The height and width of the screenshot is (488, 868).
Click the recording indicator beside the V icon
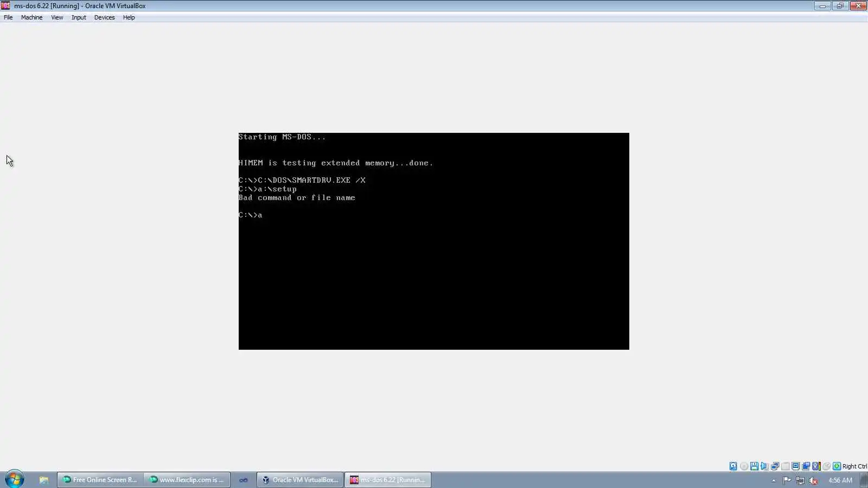pyautogui.click(x=806, y=466)
